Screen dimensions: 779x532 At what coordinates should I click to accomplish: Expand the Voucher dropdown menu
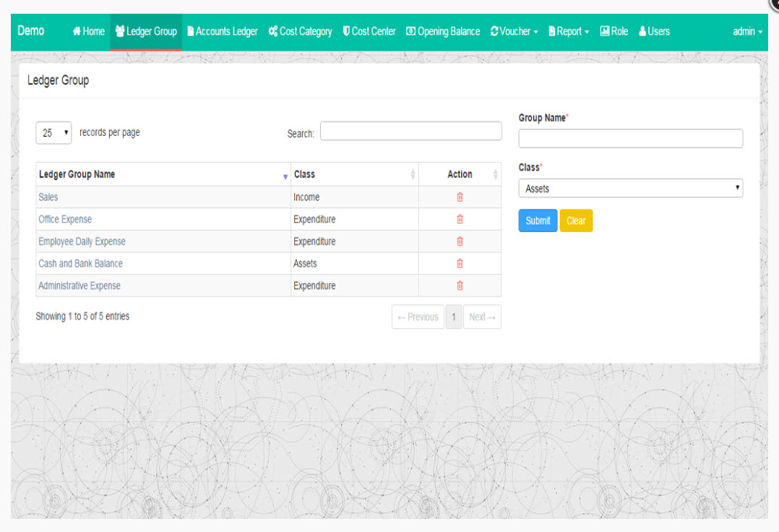(514, 32)
